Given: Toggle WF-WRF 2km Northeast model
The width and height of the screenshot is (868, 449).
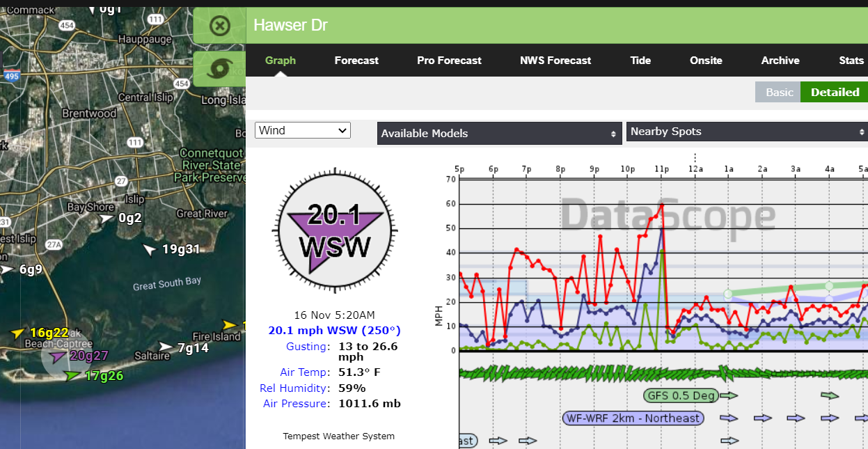Looking at the screenshot, I should (x=632, y=418).
